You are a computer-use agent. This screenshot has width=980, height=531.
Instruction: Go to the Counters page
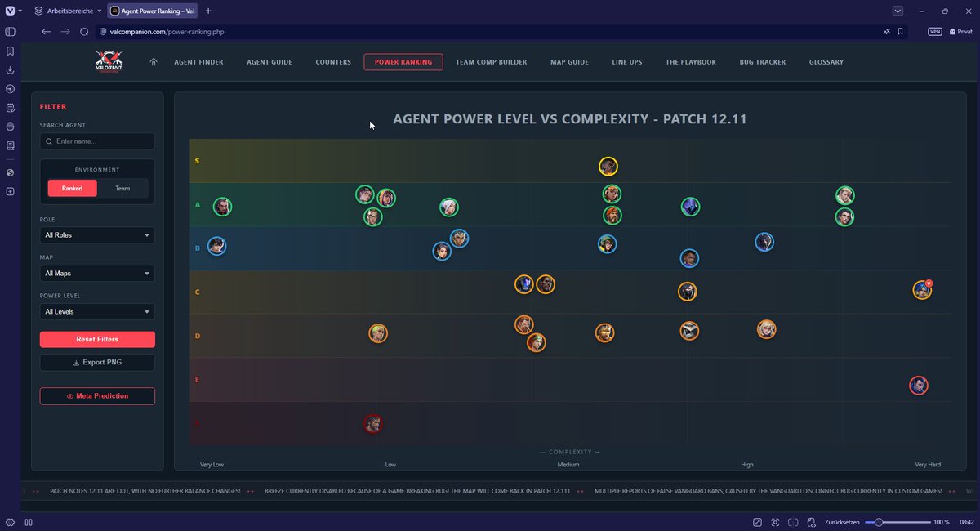(x=333, y=62)
